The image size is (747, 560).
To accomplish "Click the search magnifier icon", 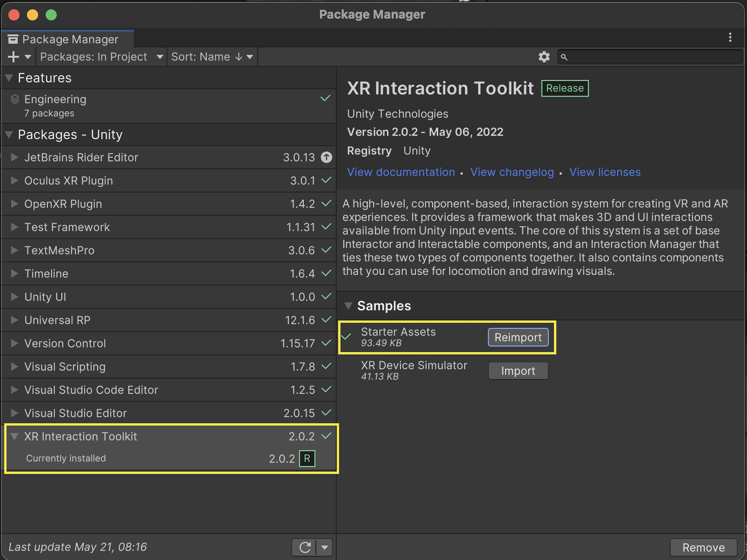I will click(564, 57).
